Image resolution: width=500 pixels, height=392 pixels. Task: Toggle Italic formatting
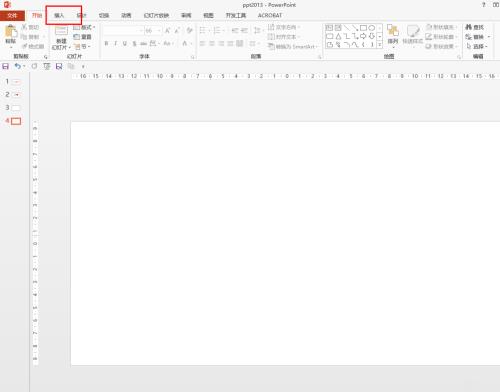(x=115, y=43)
